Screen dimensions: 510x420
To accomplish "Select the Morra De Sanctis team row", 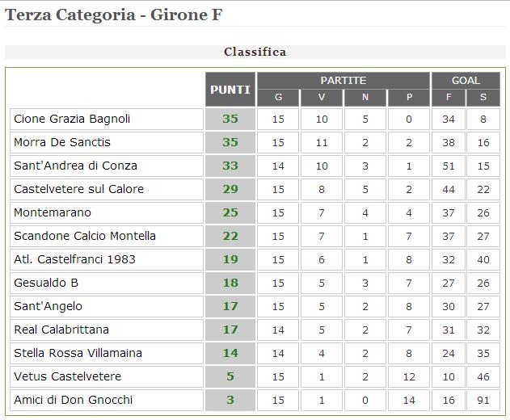I will tap(63, 142).
